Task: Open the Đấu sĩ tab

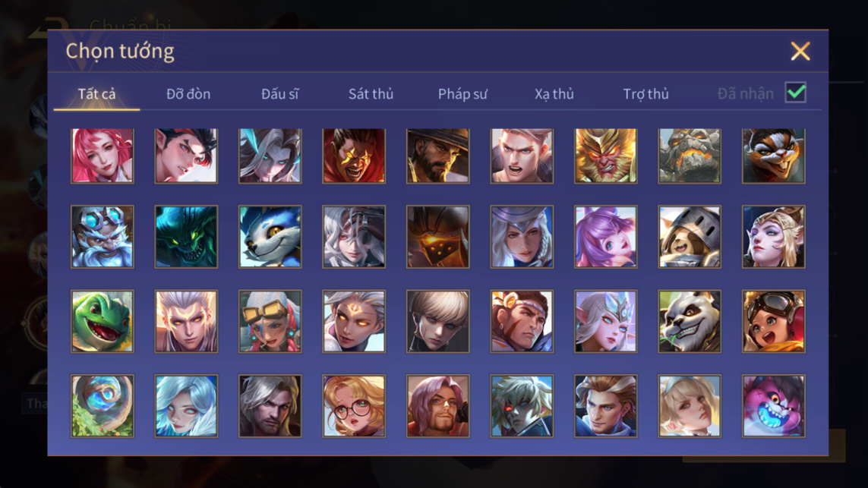Action: [x=279, y=94]
